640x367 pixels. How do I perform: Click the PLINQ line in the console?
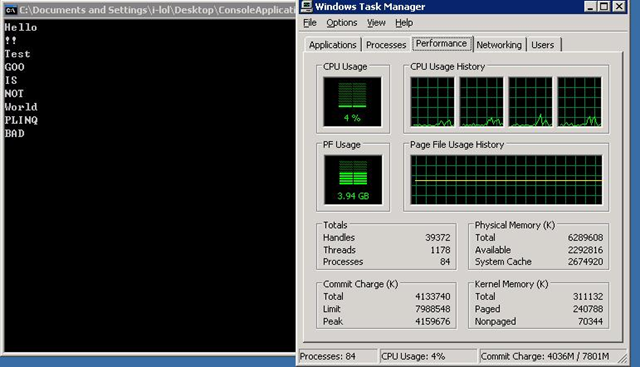tap(21, 120)
